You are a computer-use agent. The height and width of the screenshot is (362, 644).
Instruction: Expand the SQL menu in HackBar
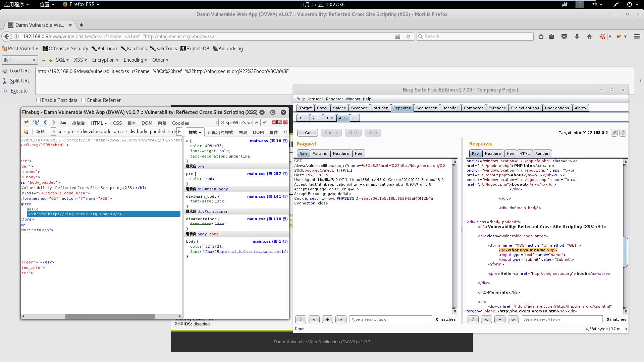pos(62,60)
